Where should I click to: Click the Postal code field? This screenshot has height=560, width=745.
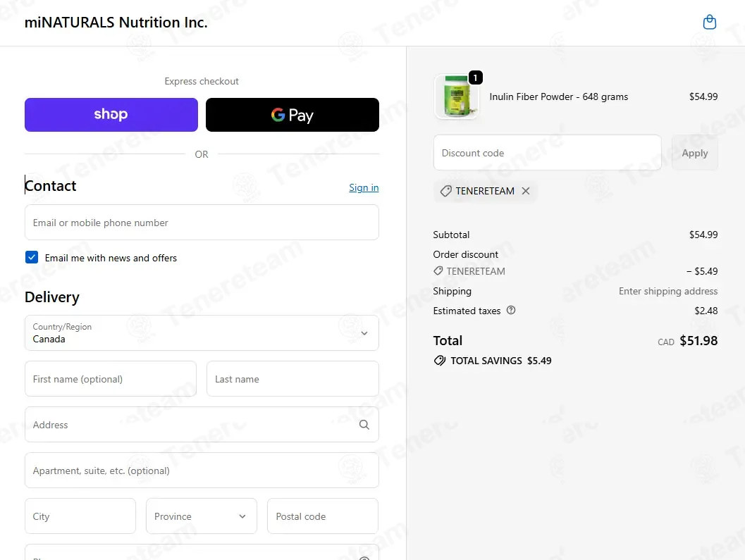click(323, 516)
